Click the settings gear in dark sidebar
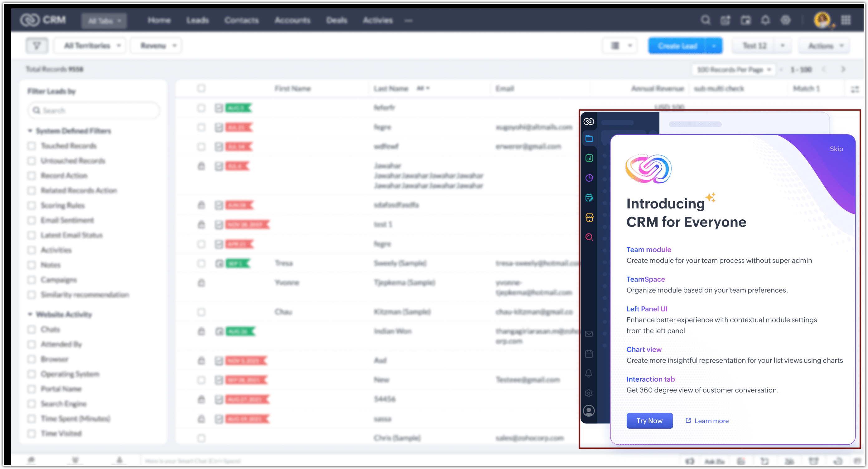Image resolution: width=868 pixels, height=469 pixels. 589,393
